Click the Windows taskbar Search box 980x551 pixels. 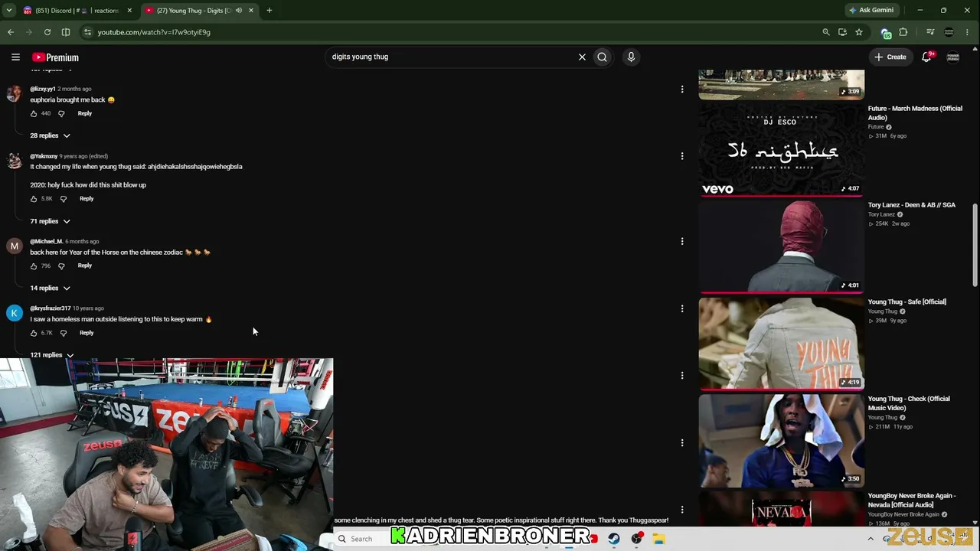click(x=361, y=539)
